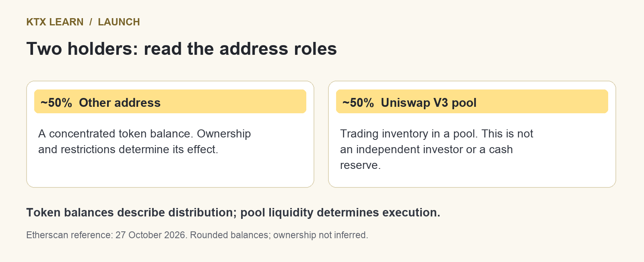
Task: Select the heading 'Two holders: read the address roles'
Action: (x=182, y=49)
